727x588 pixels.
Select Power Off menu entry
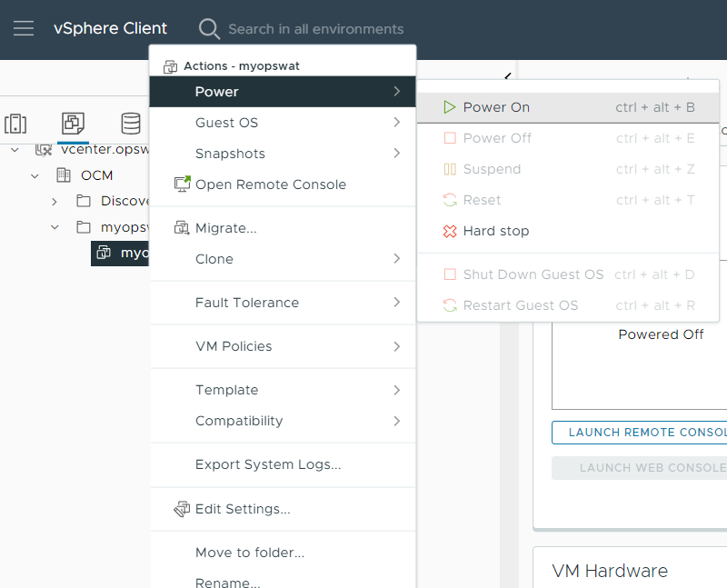tap(568, 138)
